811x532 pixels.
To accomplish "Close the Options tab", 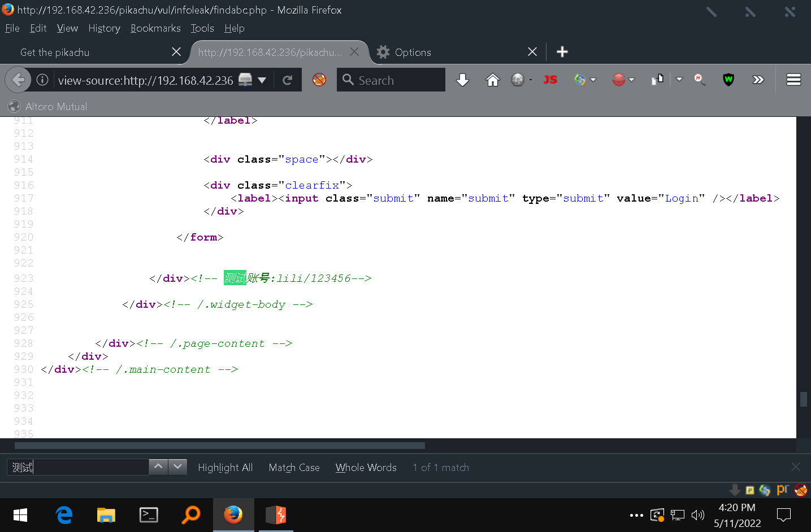I will [532, 52].
